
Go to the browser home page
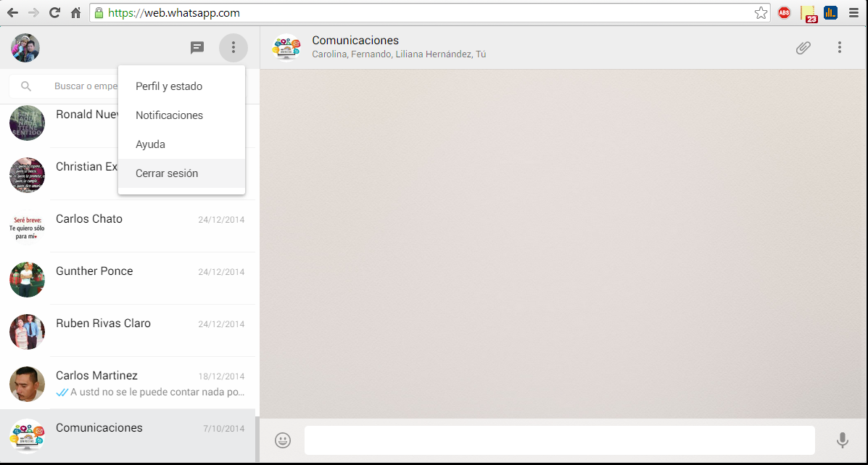point(75,13)
